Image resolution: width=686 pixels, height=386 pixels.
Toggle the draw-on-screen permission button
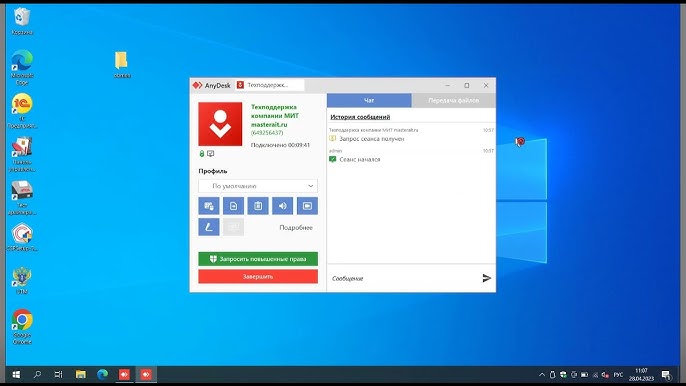[209, 227]
